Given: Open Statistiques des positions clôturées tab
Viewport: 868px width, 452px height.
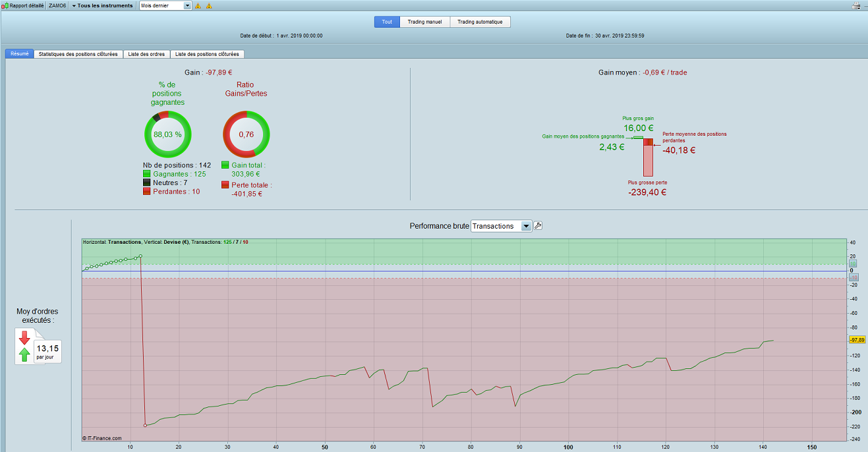Looking at the screenshot, I should (78, 54).
